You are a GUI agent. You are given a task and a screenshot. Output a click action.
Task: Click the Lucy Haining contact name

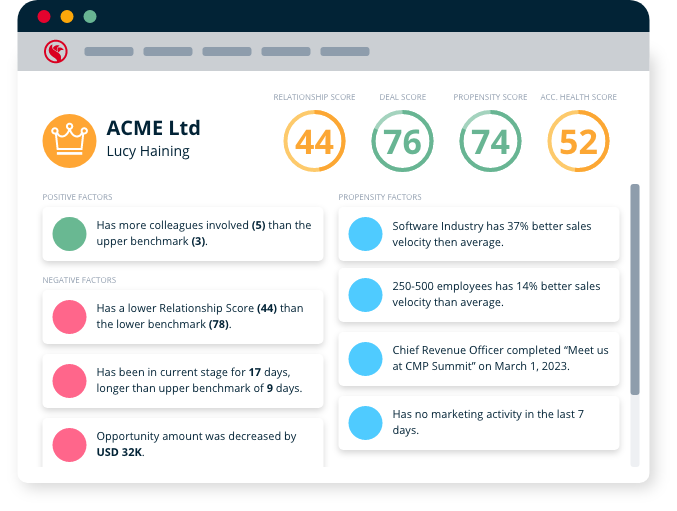147,152
